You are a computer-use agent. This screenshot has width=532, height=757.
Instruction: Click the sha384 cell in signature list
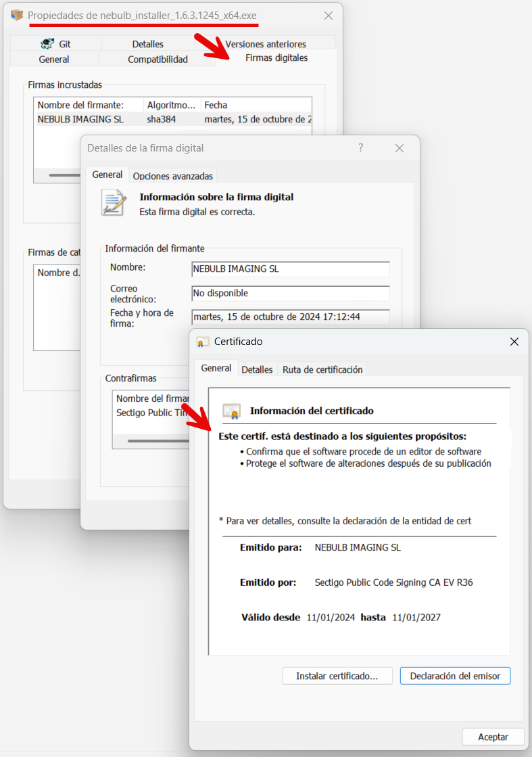pyautogui.click(x=162, y=119)
